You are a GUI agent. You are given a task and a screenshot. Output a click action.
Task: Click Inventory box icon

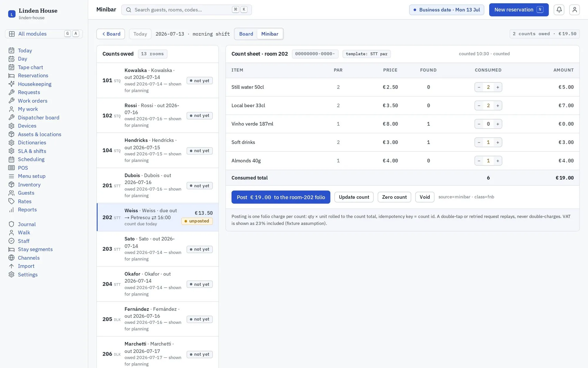click(x=11, y=185)
